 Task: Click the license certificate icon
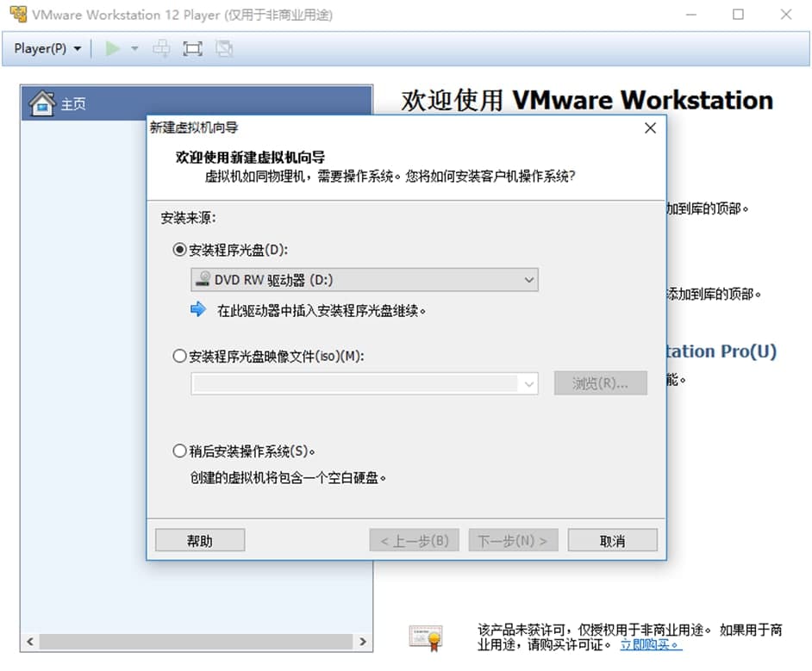[426, 638]
